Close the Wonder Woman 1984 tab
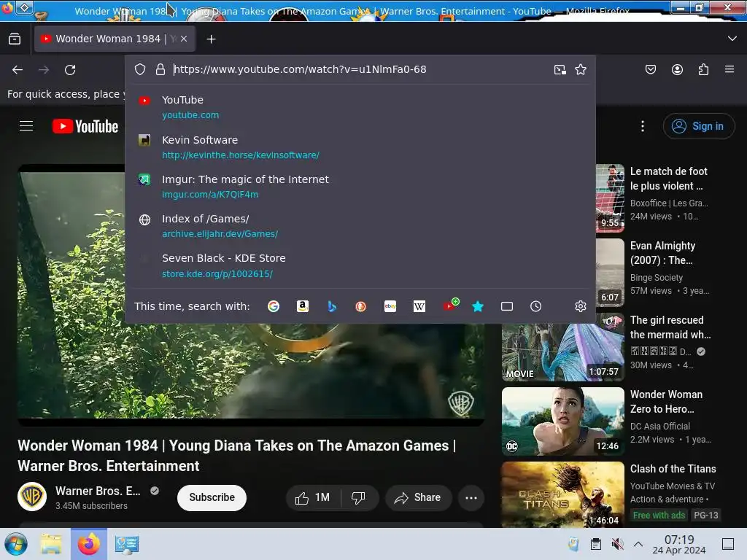747x560 pixels. click(x=184, y=39)
